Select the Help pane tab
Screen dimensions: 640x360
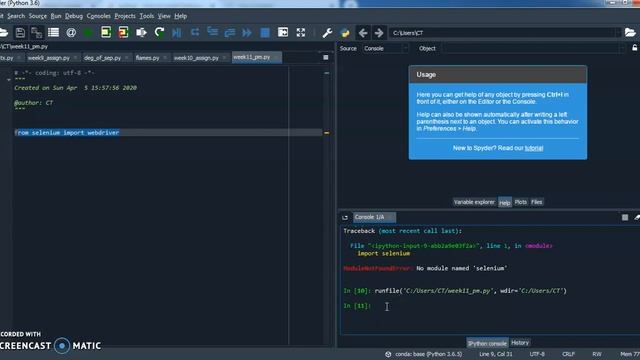click(505, 202)
